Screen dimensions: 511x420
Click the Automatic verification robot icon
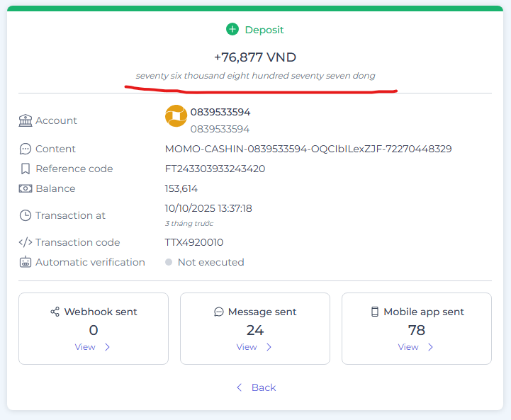coord(26,262)
